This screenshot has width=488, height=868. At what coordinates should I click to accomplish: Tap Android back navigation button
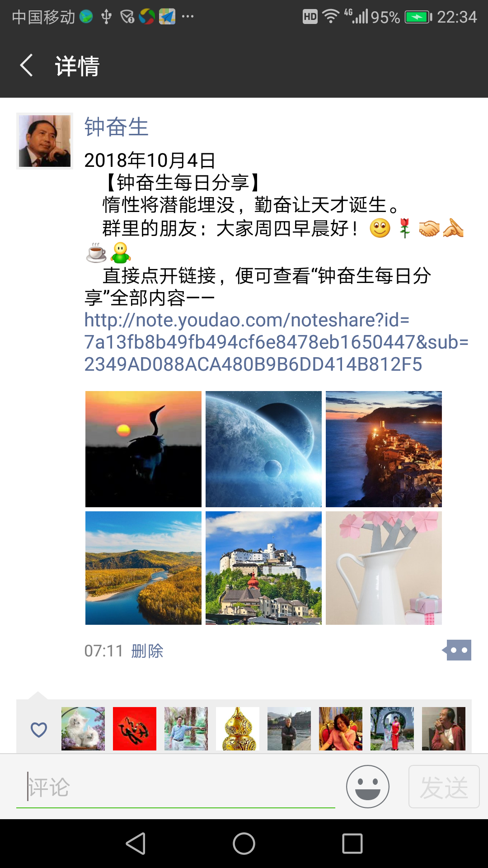click(x=136, y=844)
